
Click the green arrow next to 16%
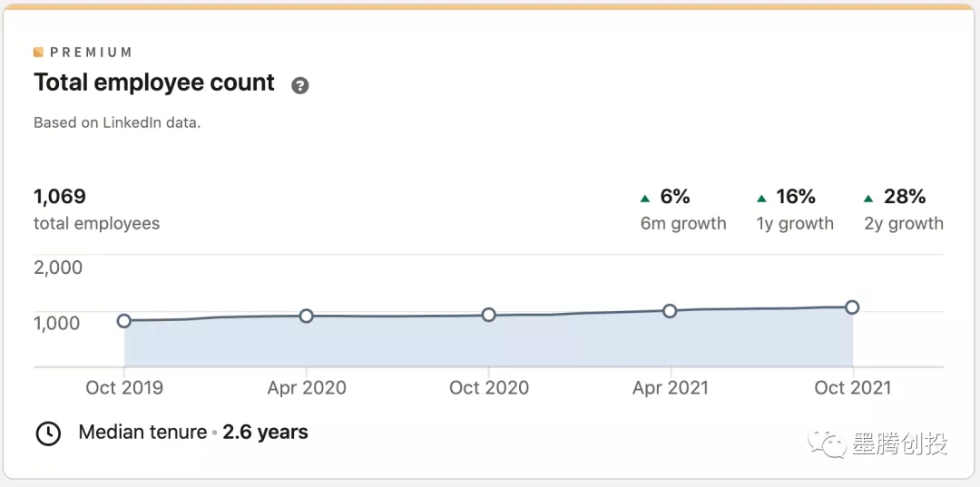[x=762, y=198]
